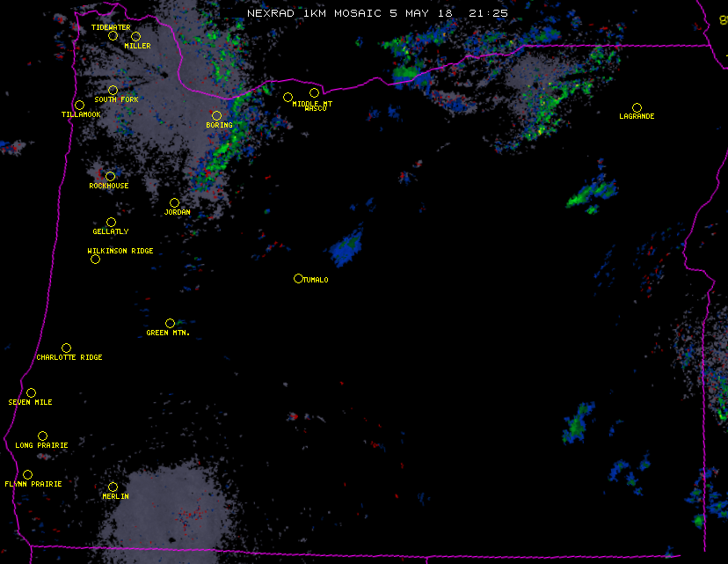Select the Jordan station circle marker

(174, 202)
